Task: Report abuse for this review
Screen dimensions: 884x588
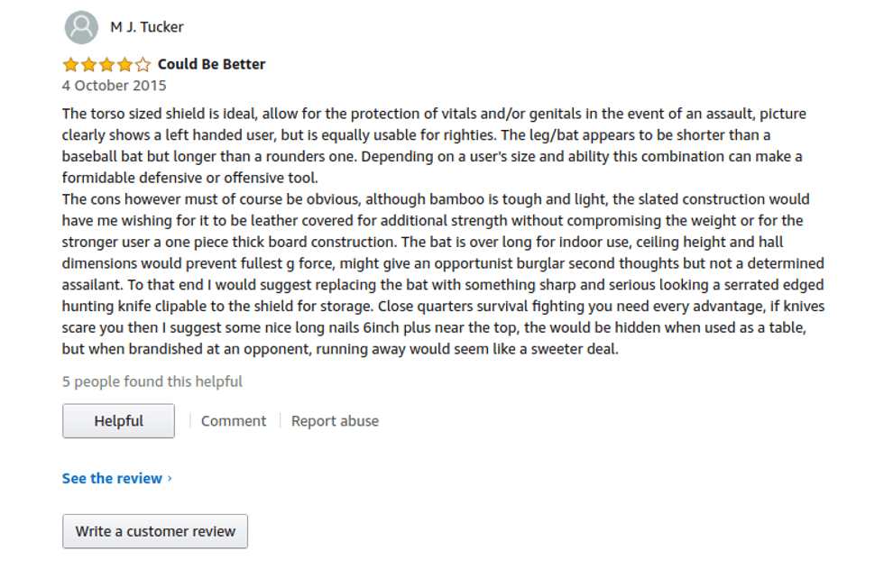Action: [335, 421]
